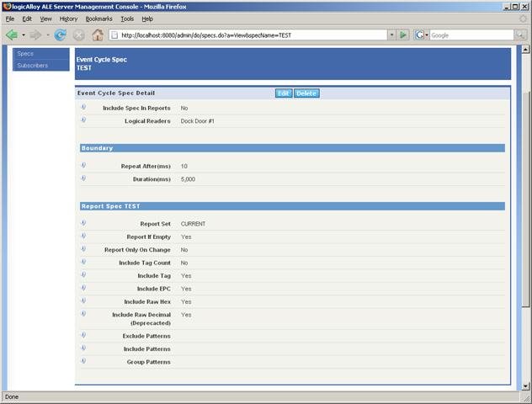
Task: Click the 'Dock Door #1' reader value
Action: click(197, 121)
